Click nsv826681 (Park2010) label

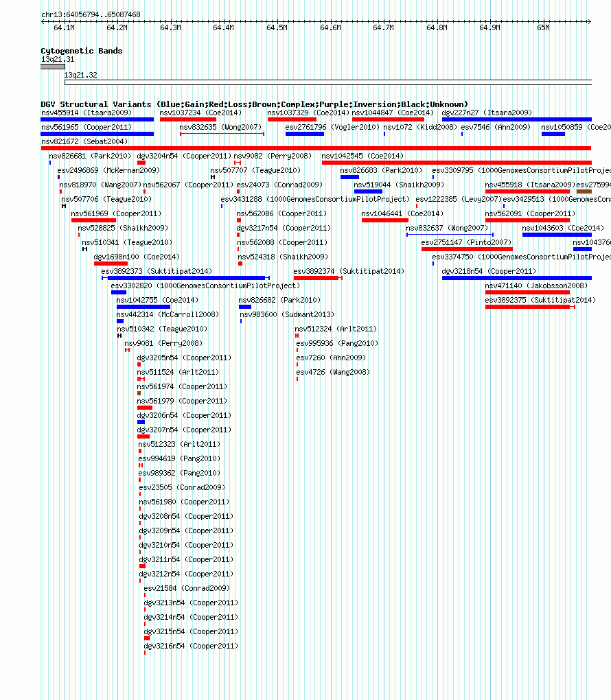90,156
